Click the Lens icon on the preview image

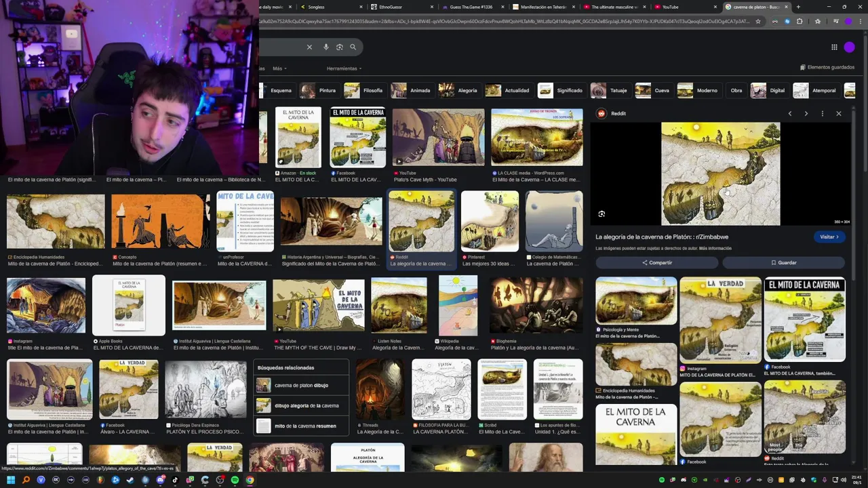pyautogui.click(x=601, y=214)
